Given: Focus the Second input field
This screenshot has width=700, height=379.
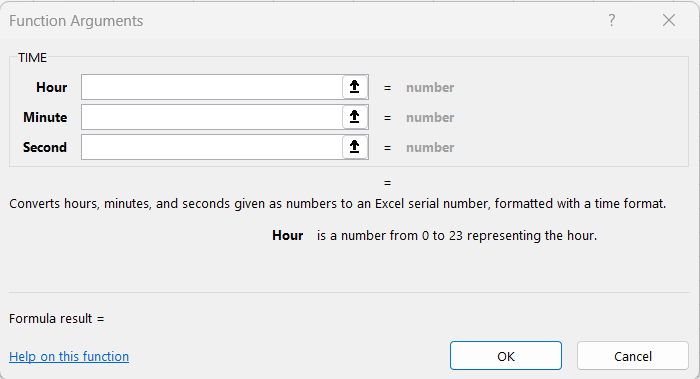Looking at the screenshot, I should click(x=212, y=147).
